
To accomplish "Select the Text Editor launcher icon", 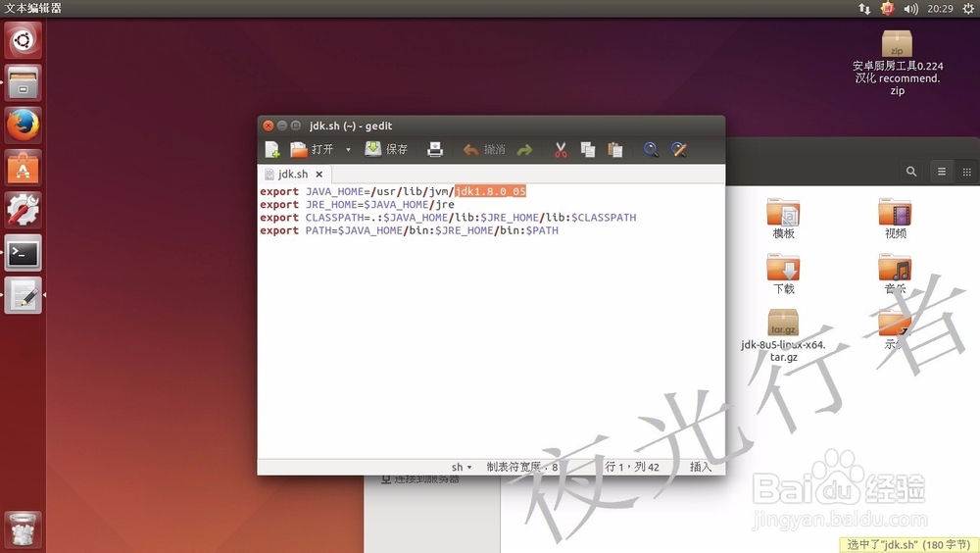I will click(24, 295).
